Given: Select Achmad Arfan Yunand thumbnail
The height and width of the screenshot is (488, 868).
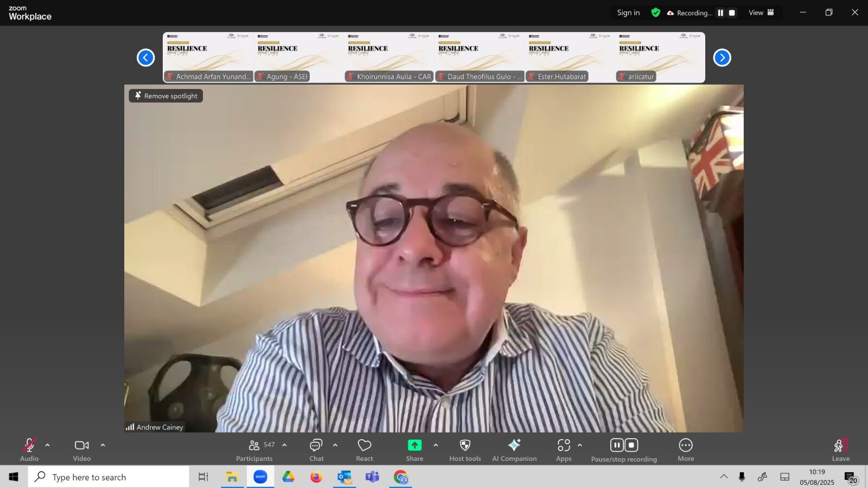Looking at the screenshot, I should click(x=208, y=57).
